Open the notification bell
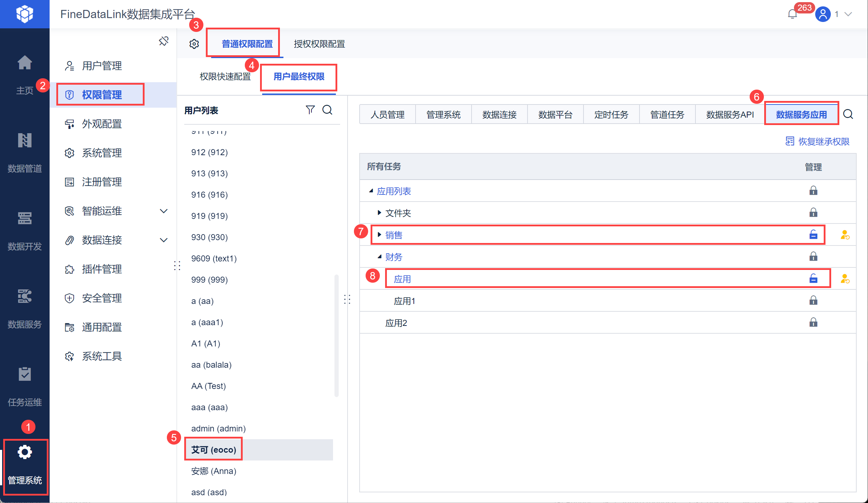Image resolution: width=868 pixels, height=503 pixels. tap(792, 14)
